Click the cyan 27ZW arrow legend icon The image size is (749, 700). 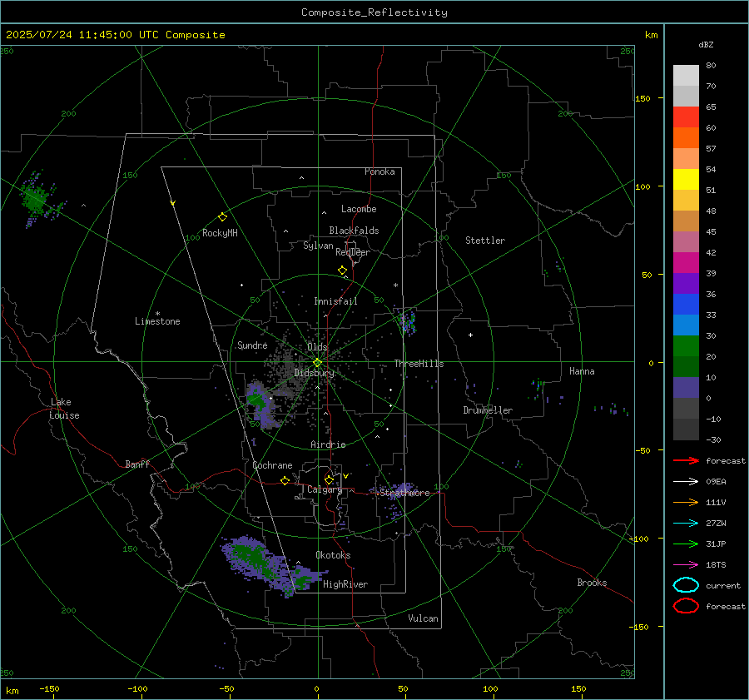686,524
